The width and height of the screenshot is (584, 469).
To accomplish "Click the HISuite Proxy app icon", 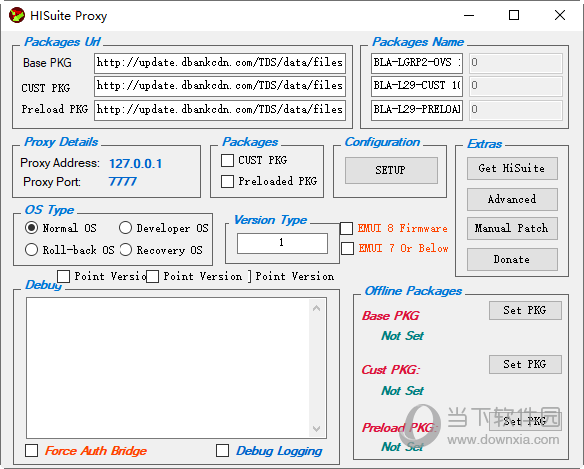I will (x=17, y=15).
